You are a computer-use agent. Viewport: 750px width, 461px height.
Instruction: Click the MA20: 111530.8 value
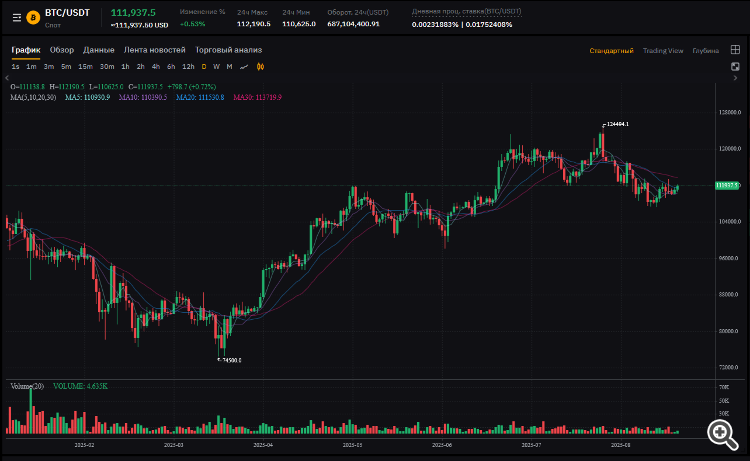click(x=200, y=97)
